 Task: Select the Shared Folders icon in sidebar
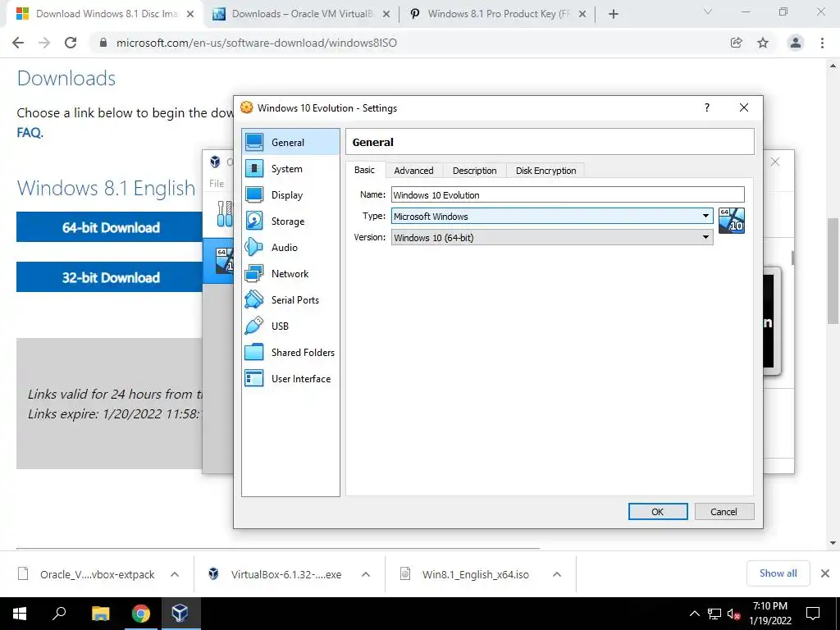(x=254, y=352)
